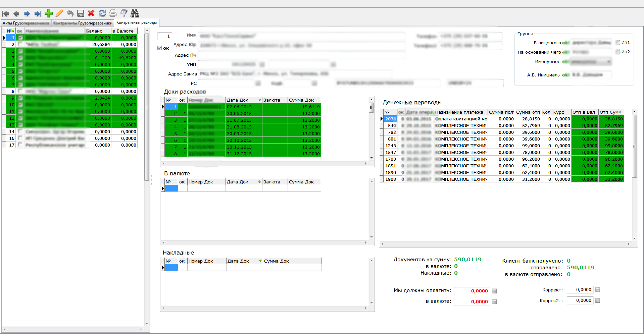Toggle the ок checkbox in list row 17

click(x=20, y=145)
